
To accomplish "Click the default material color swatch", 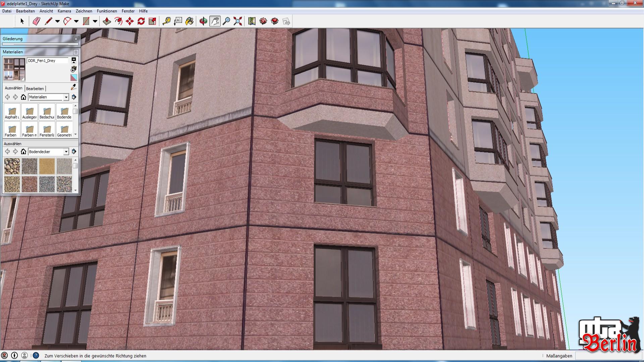I will tap(74, 78).
